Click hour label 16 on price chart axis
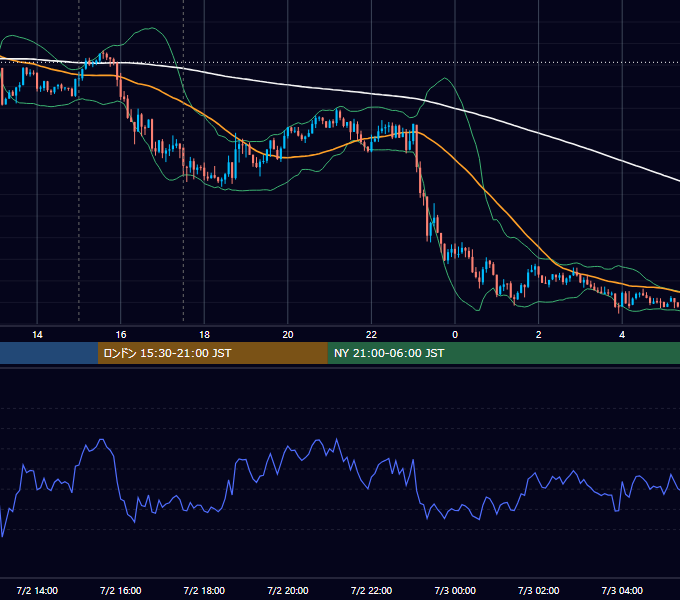680x600 pixels. 121,334
